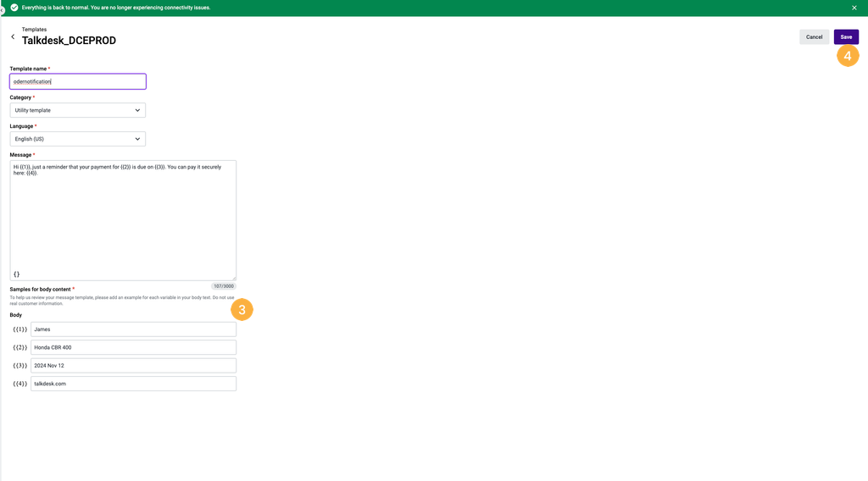
Task: Focus the Template name field
Action: pos(78,81)
